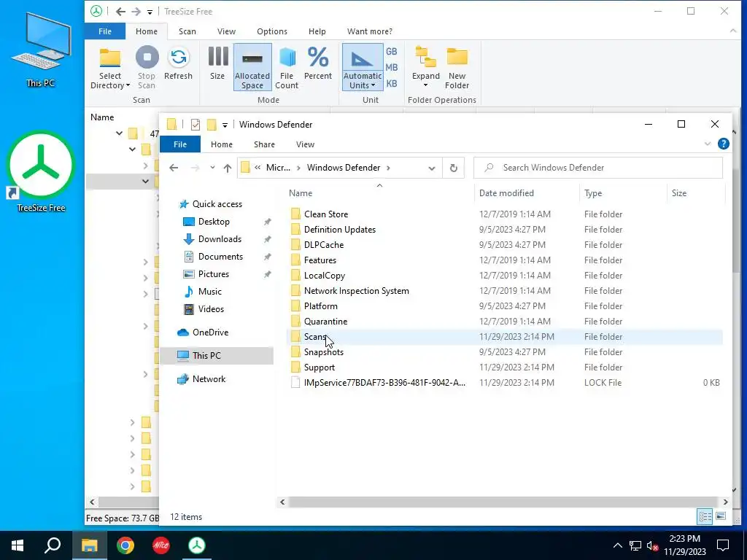
Task: Open customize Quick Access Toolbar dropdown in Explorer
Action: (x=225, y=125)
